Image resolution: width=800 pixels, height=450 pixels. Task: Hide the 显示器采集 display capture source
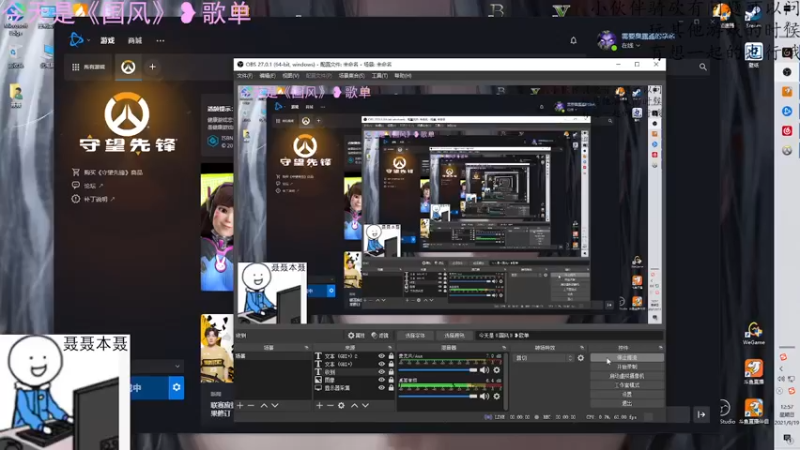point(381,388)
